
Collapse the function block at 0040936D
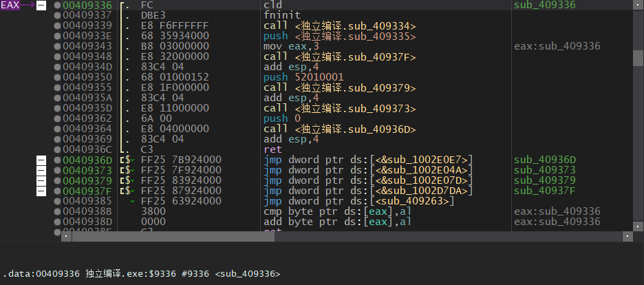pos(41,160)
